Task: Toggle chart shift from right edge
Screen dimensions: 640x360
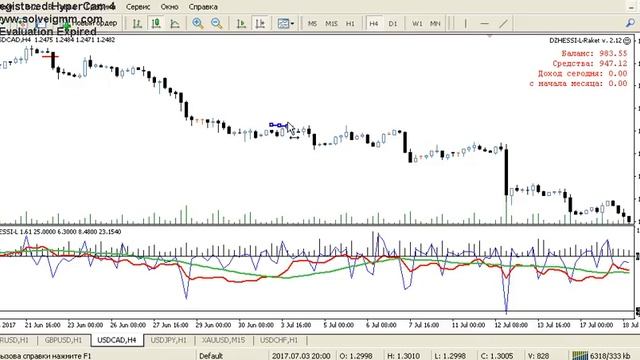Action: tap(260, 23)
